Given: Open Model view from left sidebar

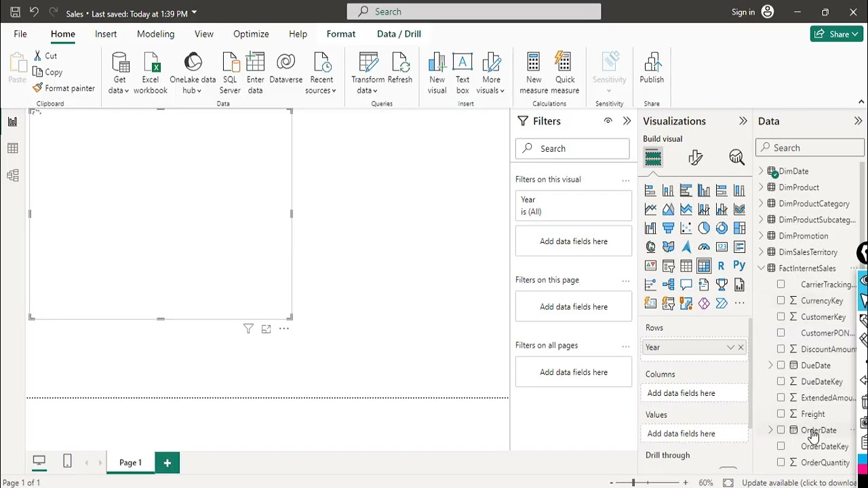Looking at the screenshot, I should (x=12, y=176).
